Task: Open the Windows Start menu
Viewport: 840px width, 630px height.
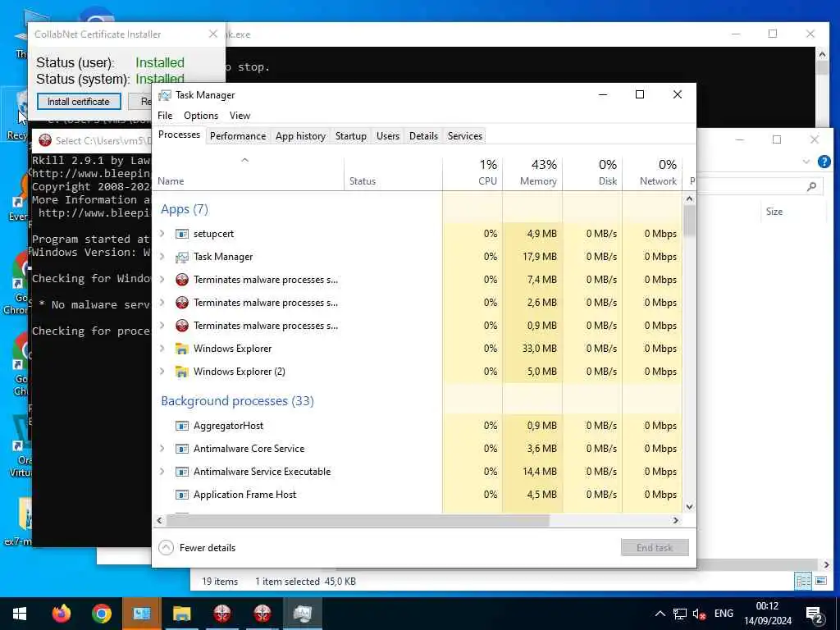Action: click(20, 614)
